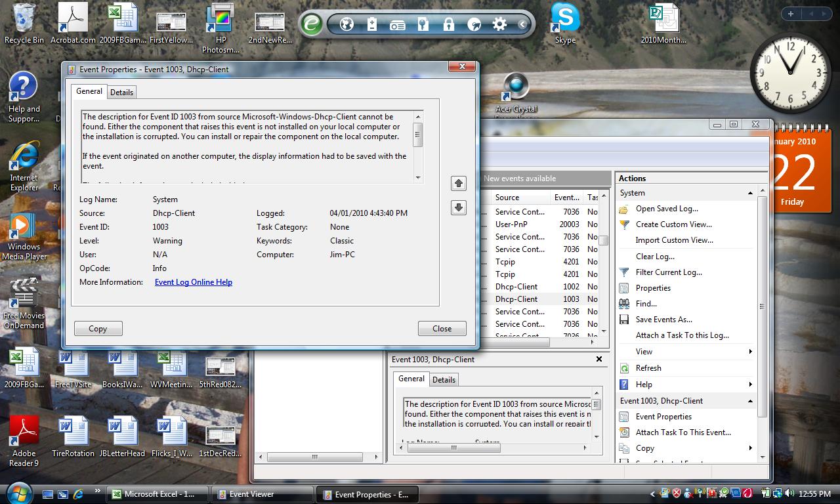Show the previous event with the up arrow
Viewport: 840px width, 504px height.
[459, 183]
